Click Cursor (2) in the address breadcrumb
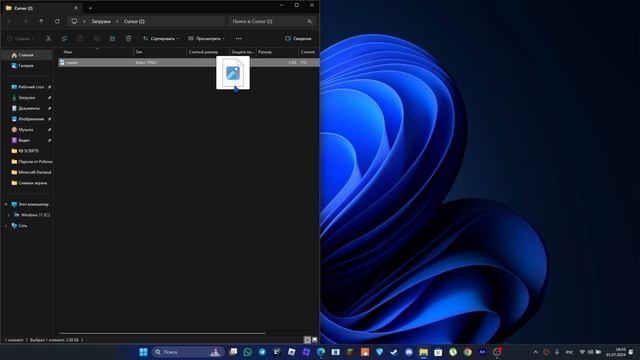 tap(134, 21)
